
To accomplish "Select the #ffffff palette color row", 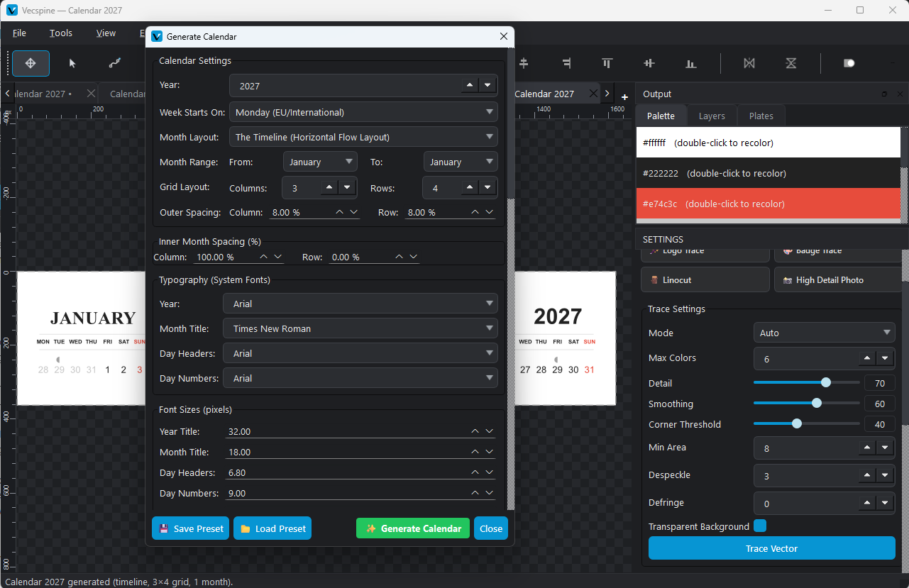I will (768, 143).
